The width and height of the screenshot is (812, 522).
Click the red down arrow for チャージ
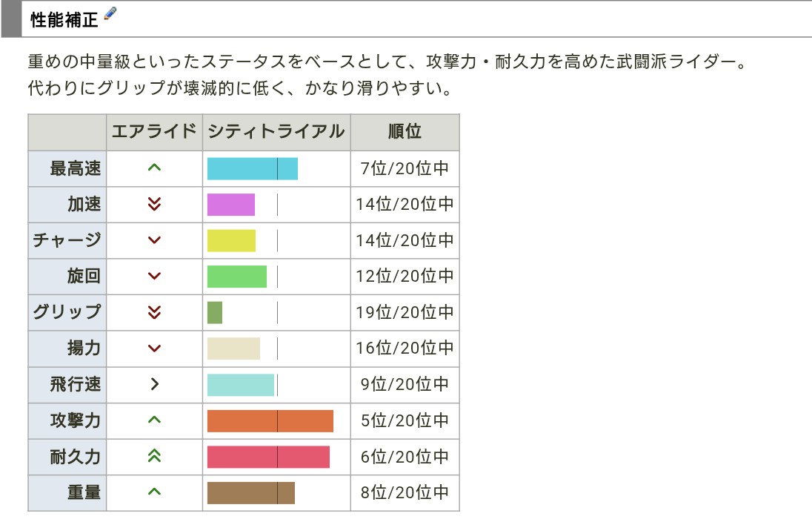154,240
